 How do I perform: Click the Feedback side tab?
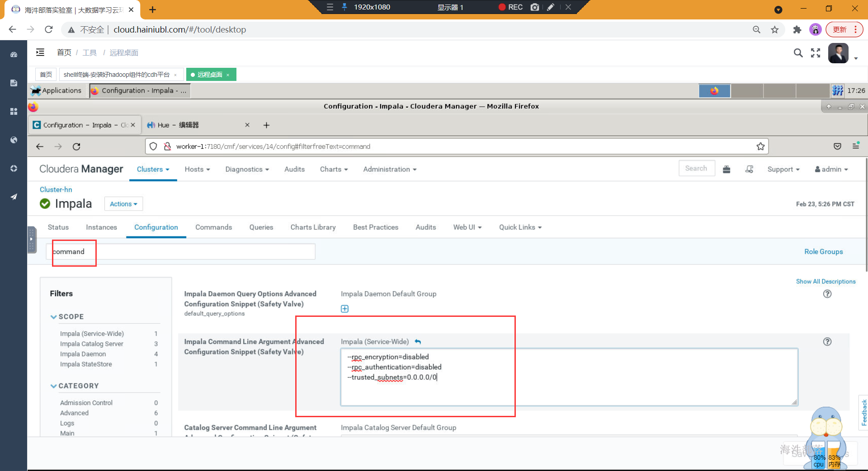(863, 412)
